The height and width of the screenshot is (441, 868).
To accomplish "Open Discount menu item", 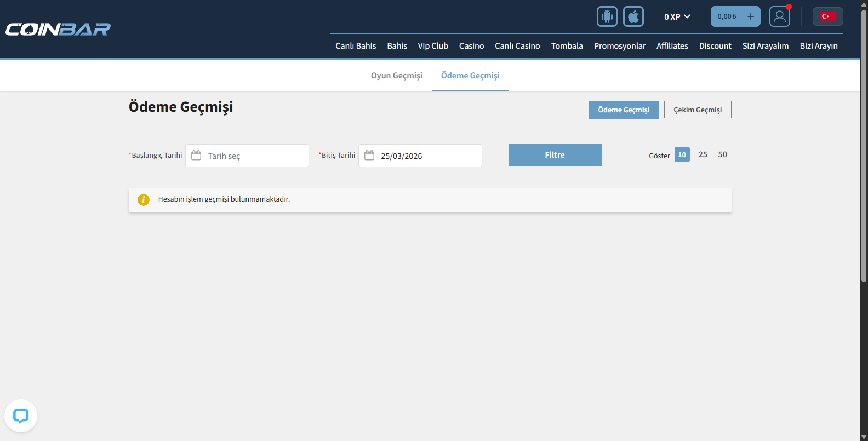I will pos(715,46).
